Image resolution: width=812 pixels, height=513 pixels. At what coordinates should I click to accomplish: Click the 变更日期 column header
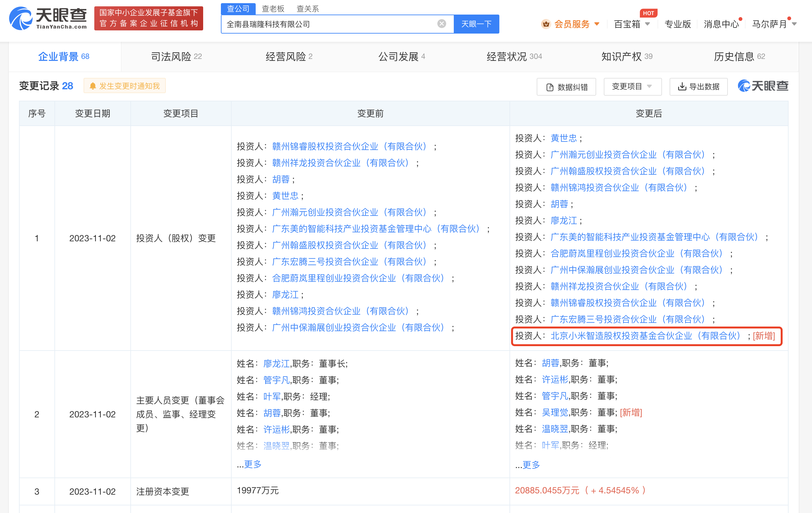pyautogui.click(x=92, y=113)
